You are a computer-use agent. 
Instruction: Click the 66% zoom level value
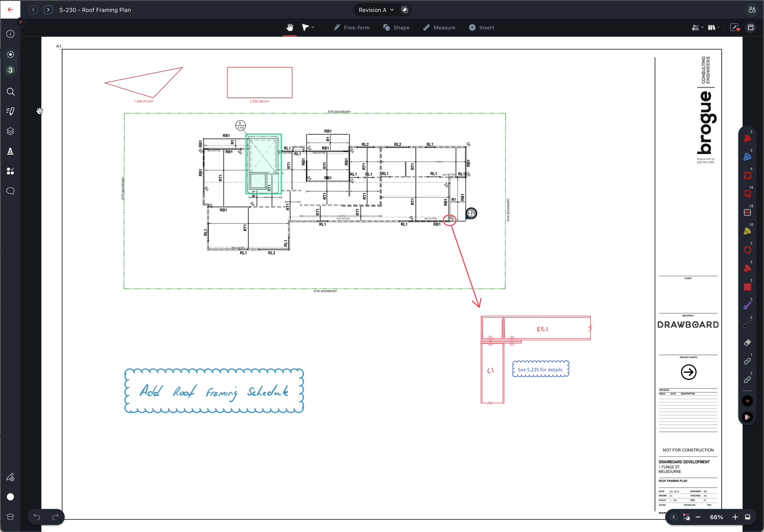coord(717,517)
